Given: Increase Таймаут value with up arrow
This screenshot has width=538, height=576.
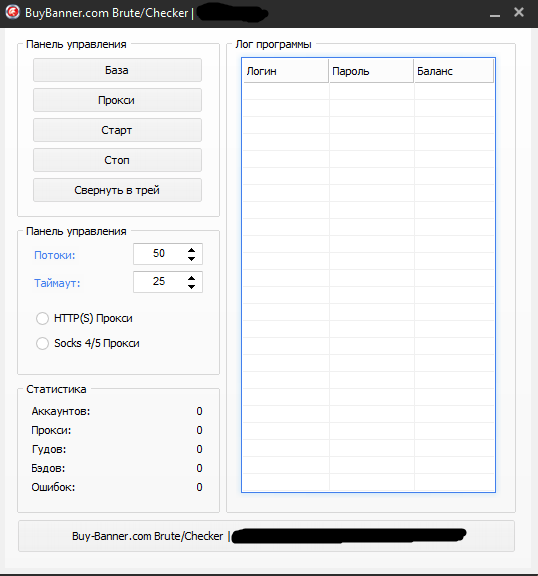Looking at the screenshot, I should click(x=191, y=278).
